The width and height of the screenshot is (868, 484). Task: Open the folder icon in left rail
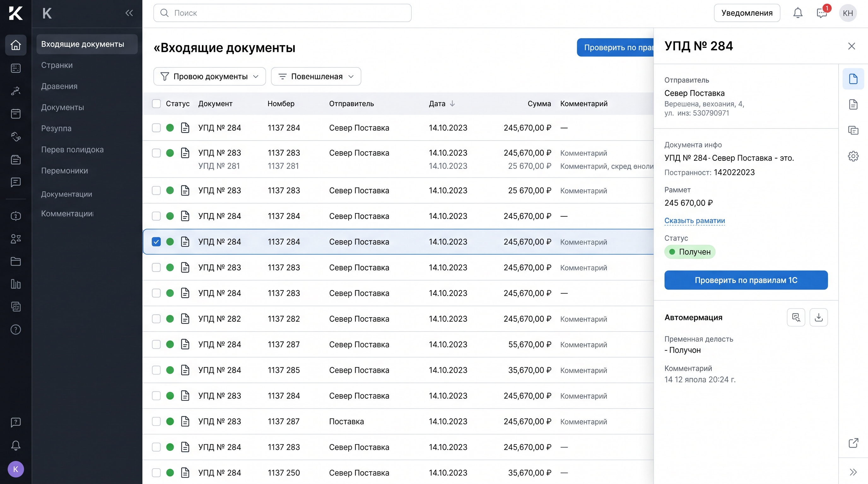point(16,262)
